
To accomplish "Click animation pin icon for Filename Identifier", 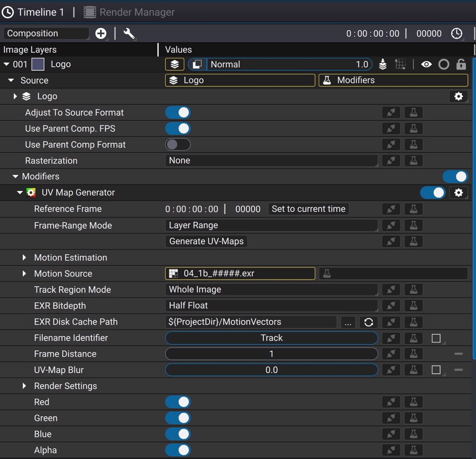I will pyautogui.click(x=391, y=338).
